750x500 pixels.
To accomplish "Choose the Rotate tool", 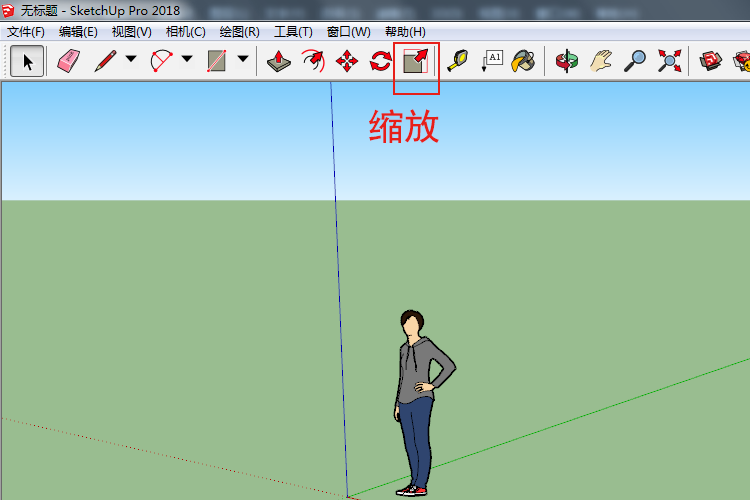I will pyautogui.click(x=380, y=61).
